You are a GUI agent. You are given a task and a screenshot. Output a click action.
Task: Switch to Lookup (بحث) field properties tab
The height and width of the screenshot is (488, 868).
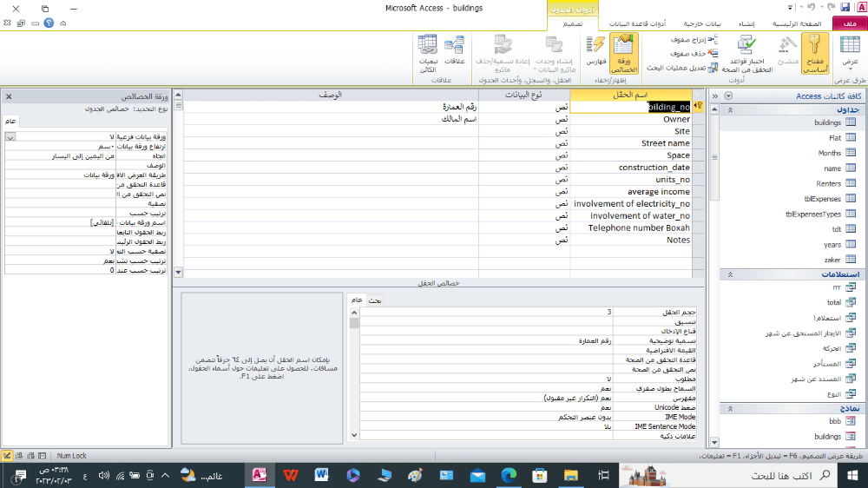coord(376,300)
